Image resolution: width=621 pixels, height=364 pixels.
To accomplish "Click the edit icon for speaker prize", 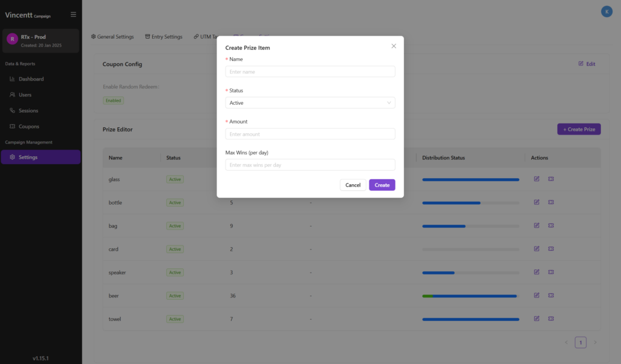I will (536, 273).
